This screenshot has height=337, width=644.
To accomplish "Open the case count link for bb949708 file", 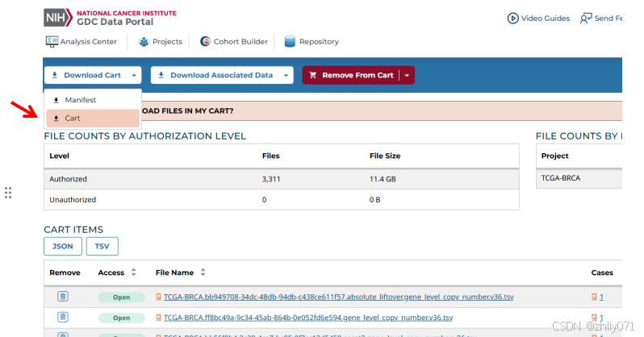I will [601, 297].
